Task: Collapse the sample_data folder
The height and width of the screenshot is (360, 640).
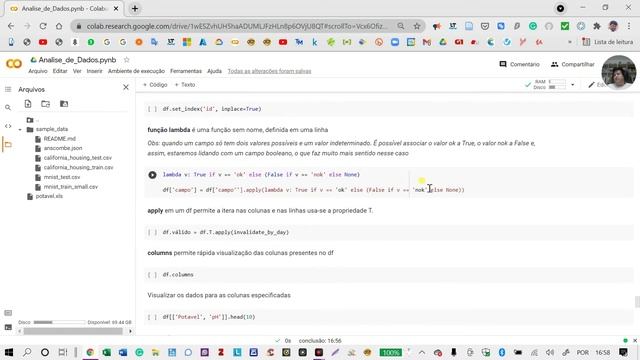Action: 20,129
